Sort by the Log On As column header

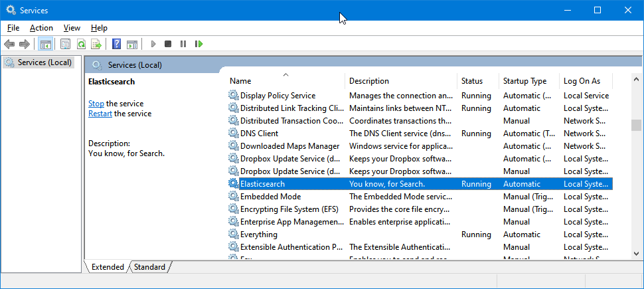(586, 81)
